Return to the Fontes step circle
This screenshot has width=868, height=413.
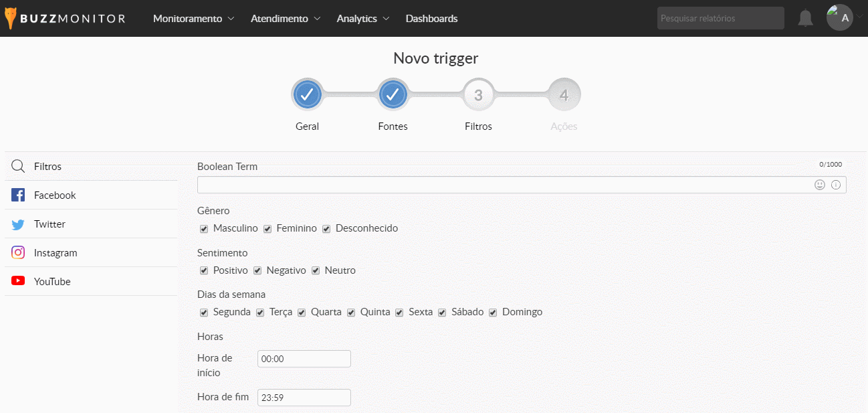(393, 95)
